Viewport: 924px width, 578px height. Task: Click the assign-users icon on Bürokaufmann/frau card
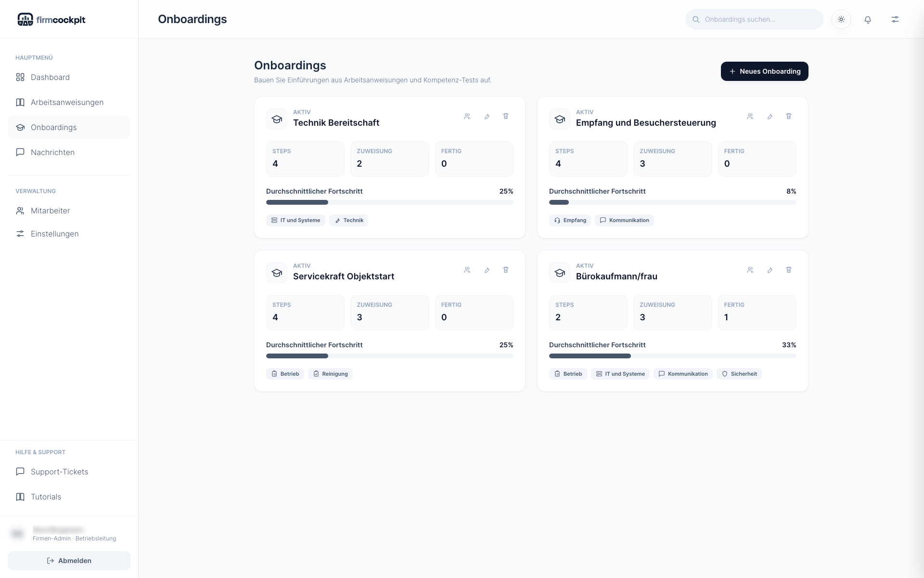click(750, 270)
